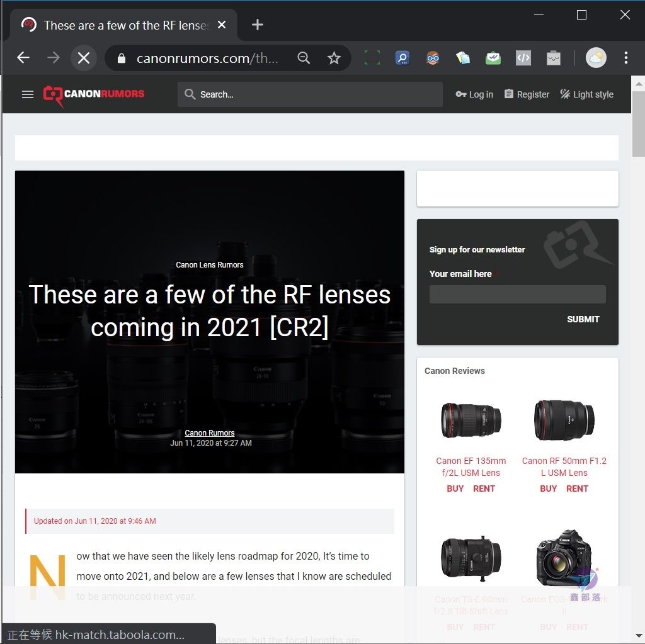This screenshot has height=644, width=645.
Task: Click the forward navigation arrow
Action: (x=54, y=57)
